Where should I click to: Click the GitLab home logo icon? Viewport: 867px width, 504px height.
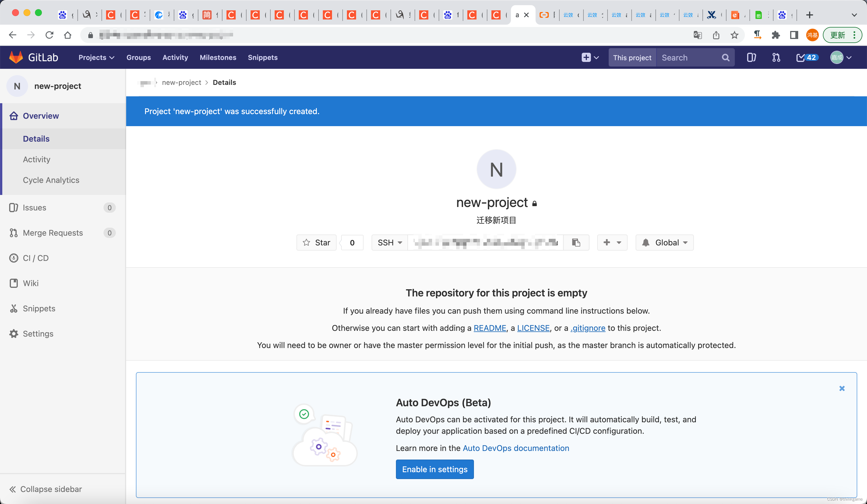[17, 57]
